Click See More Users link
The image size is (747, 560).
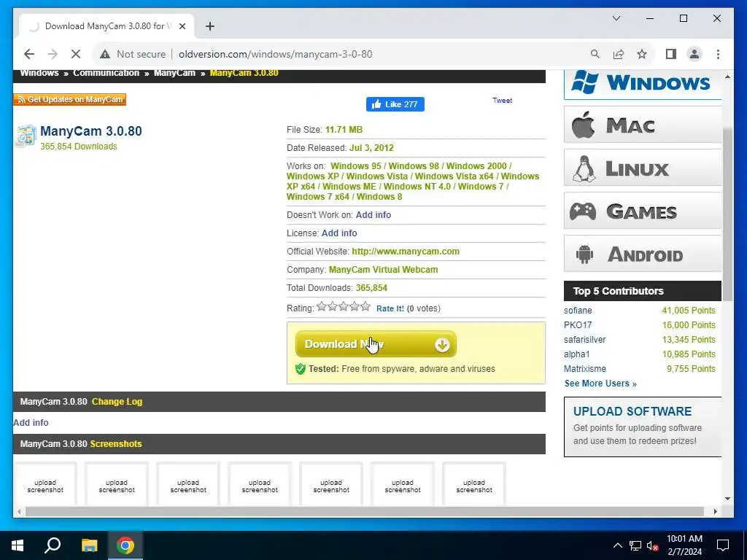point(600,384)
